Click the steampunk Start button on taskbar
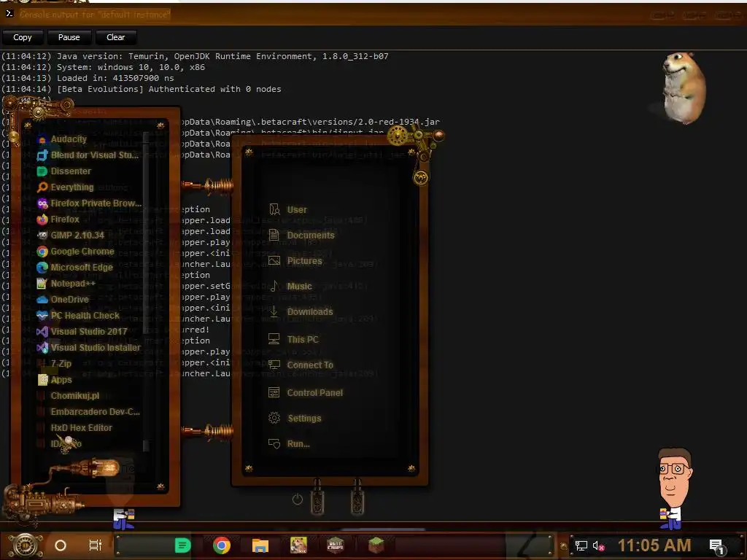Image resolution: width=747 pixels, height=560 pixels. [x=26, y=545]
